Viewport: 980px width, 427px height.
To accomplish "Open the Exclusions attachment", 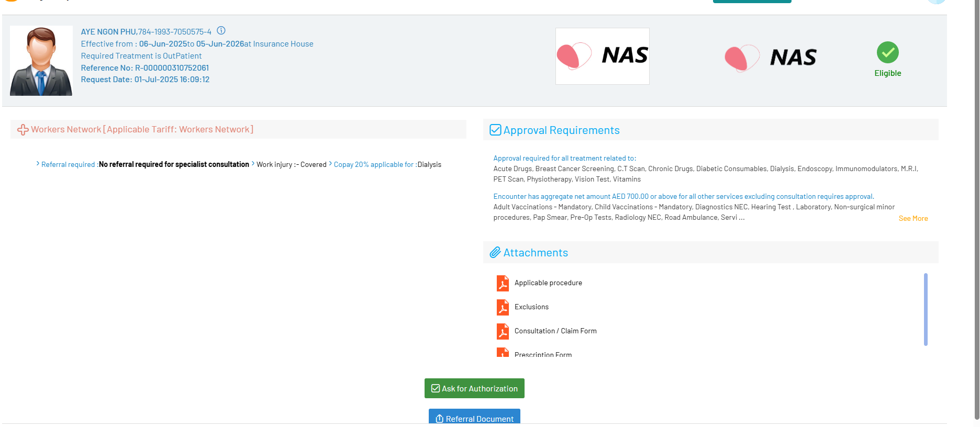I will pos(531,307).
